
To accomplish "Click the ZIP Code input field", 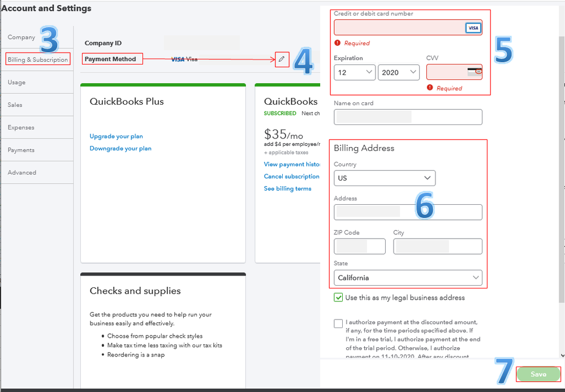I will point(360,247).
